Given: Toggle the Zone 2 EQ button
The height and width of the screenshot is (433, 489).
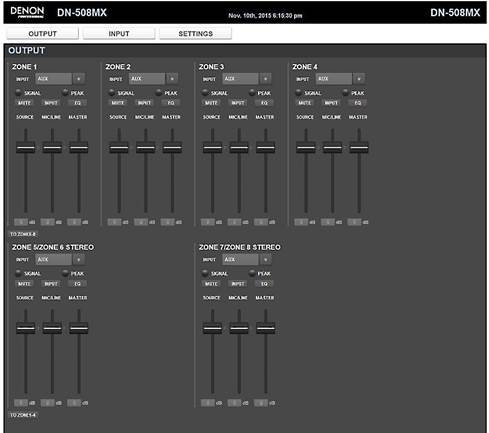Looking at the screenshot, I should (x=171, y=103).
